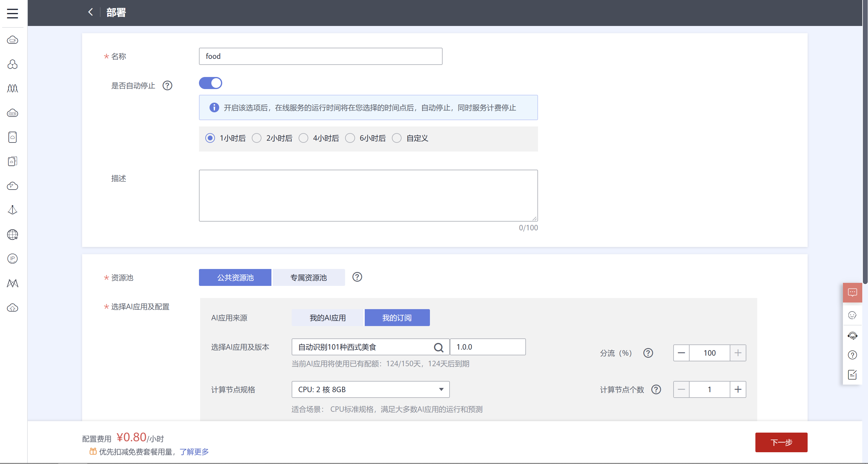The height and width of the screenshot is (464, 868).
Task: Open the version 1.0.0 selector
Action: 488,347
